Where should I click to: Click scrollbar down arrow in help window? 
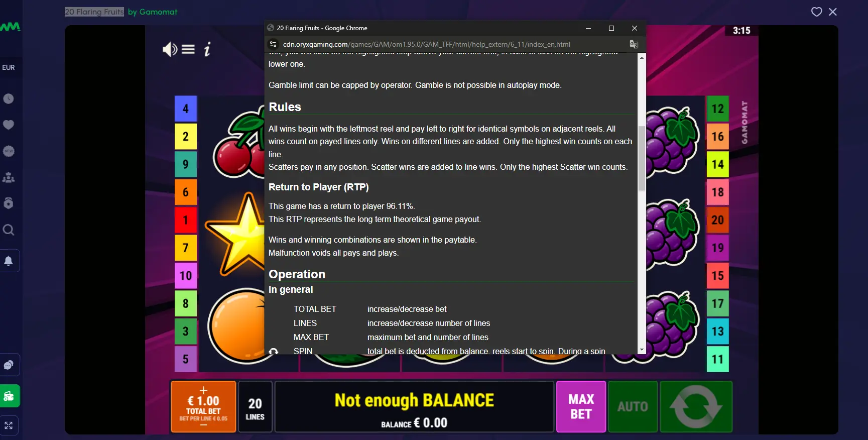(642, 350)
